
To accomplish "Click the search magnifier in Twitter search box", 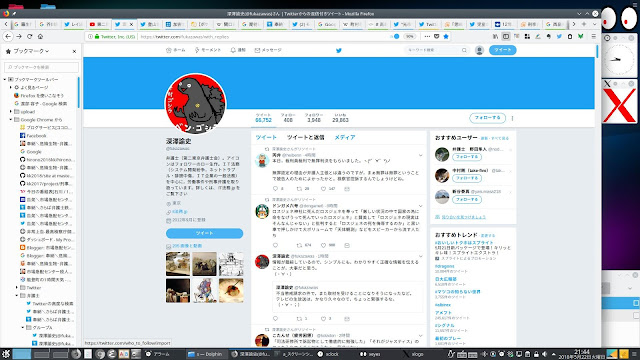I will coord(464,50).
